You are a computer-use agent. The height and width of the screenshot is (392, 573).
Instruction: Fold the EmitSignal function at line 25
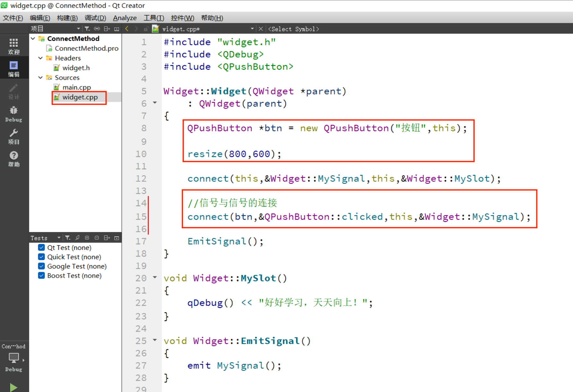click(155, 340)
